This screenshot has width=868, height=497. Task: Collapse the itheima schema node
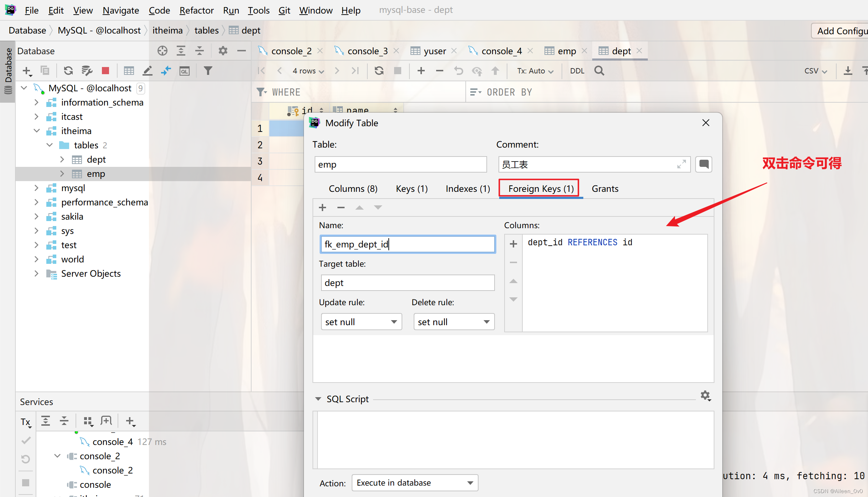(x=37, y=131)
